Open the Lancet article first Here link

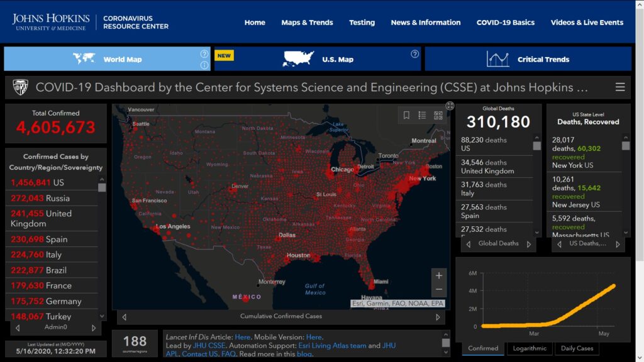tap(242, 337)
